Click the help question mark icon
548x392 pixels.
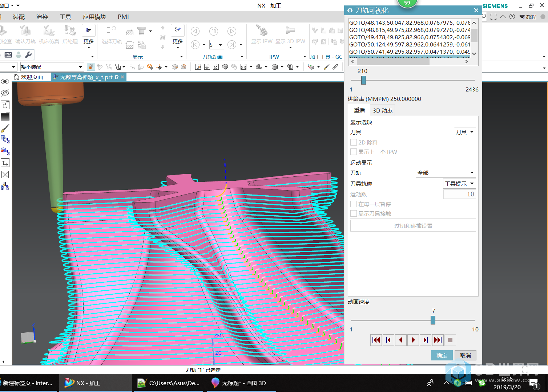pos(512,17)
